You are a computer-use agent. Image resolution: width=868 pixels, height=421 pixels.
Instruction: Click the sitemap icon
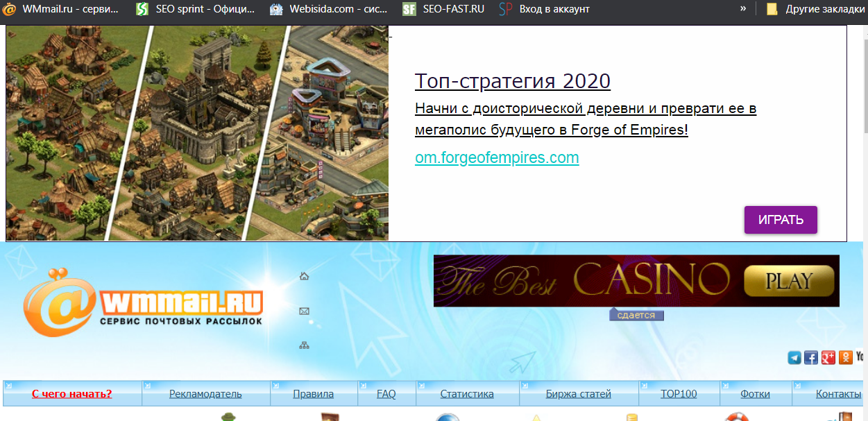coord(304,345)
